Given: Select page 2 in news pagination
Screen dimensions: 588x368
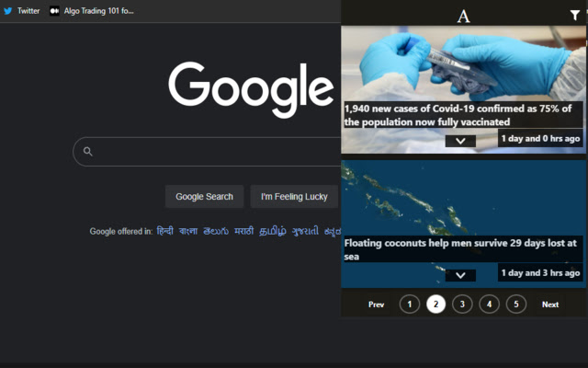Looking at the screenshot, I should (435, 305).
